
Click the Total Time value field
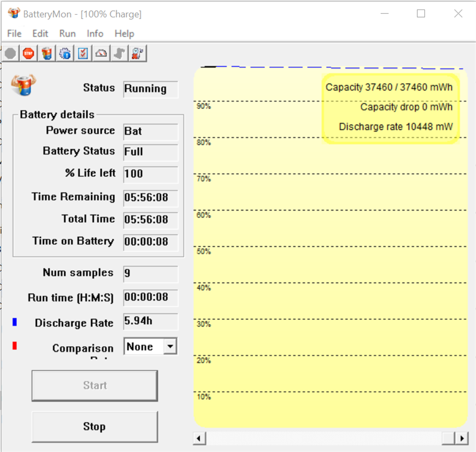pos(151,220)
